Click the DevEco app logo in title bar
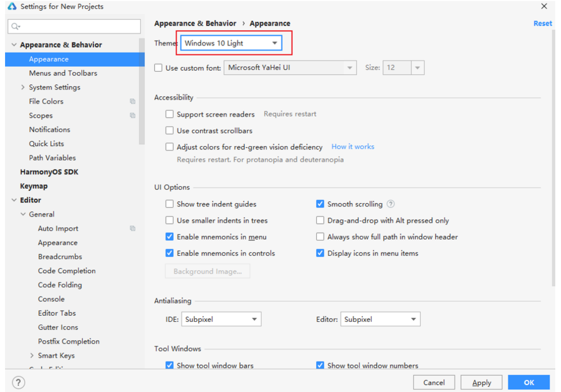Image resolution: width=561 pixels, height=392 pixels. 12,6
